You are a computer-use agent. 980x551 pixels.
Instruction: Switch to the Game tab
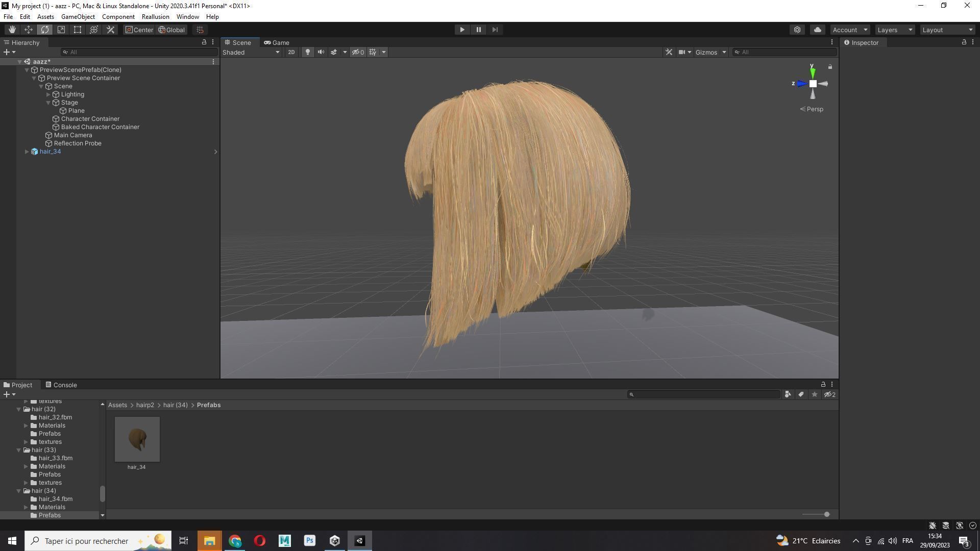(x=276, y=42)
